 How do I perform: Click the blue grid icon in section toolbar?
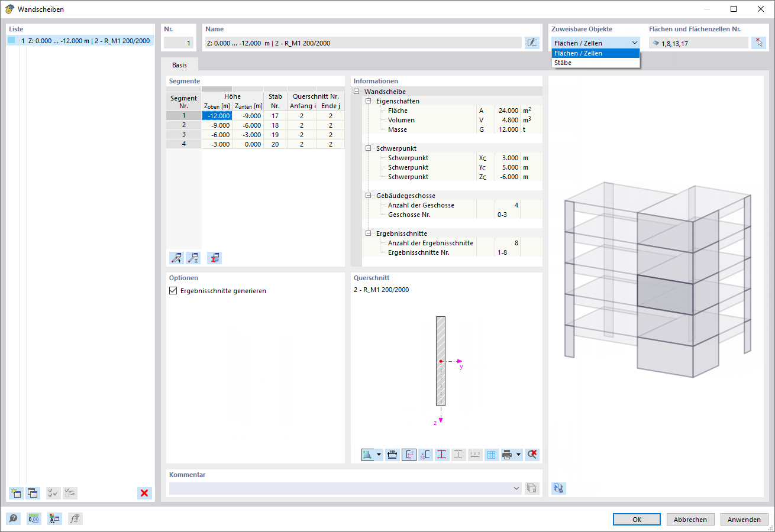coord(492,455)
